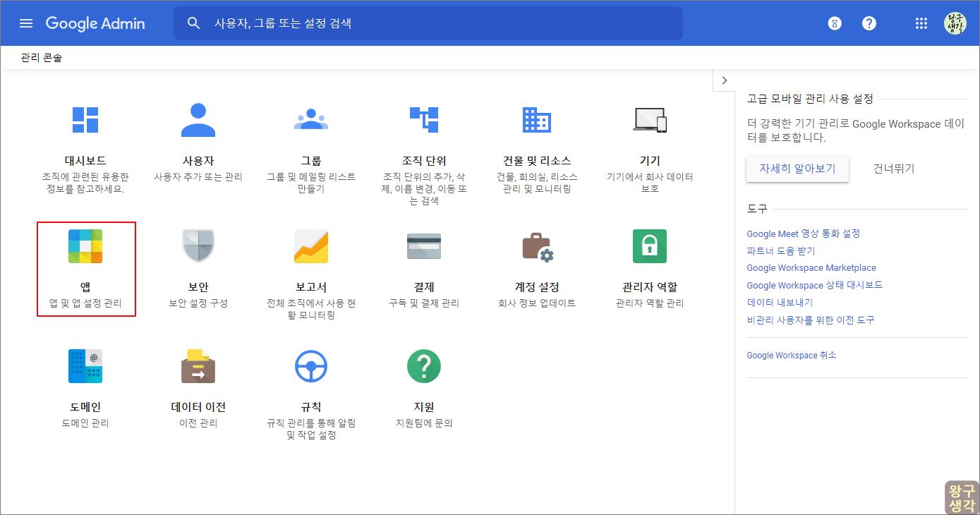Screen dimensions: 980x515
Task: Open the 파트너 도움 받기 link
Action: pos(781,250)
